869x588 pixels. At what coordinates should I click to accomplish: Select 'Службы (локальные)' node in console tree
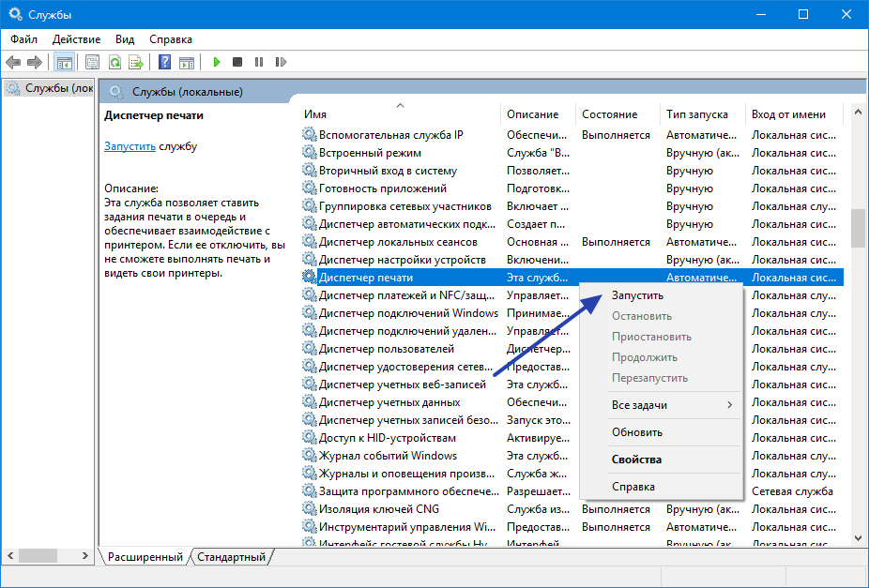[49, 89]
